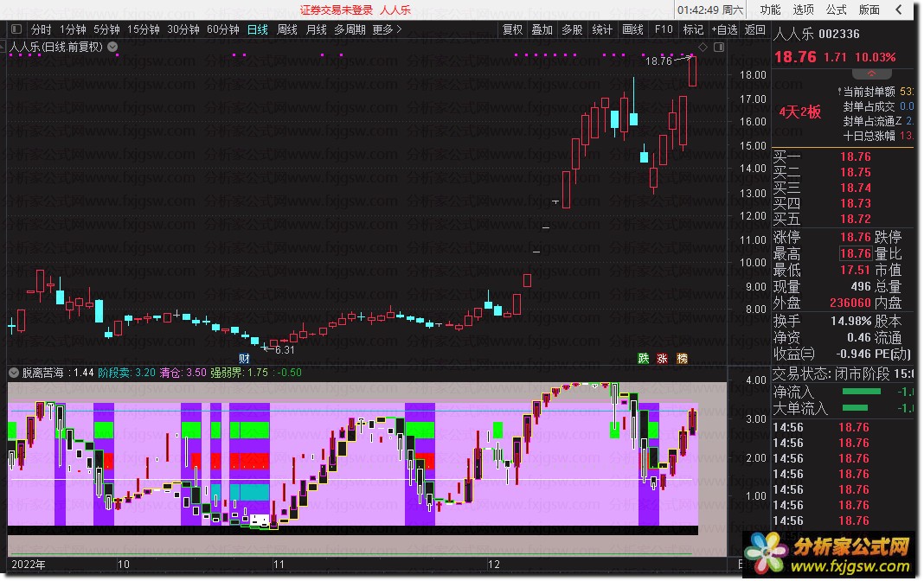
Task: Click the 榜 badge icon
Action: coord(682,358)
